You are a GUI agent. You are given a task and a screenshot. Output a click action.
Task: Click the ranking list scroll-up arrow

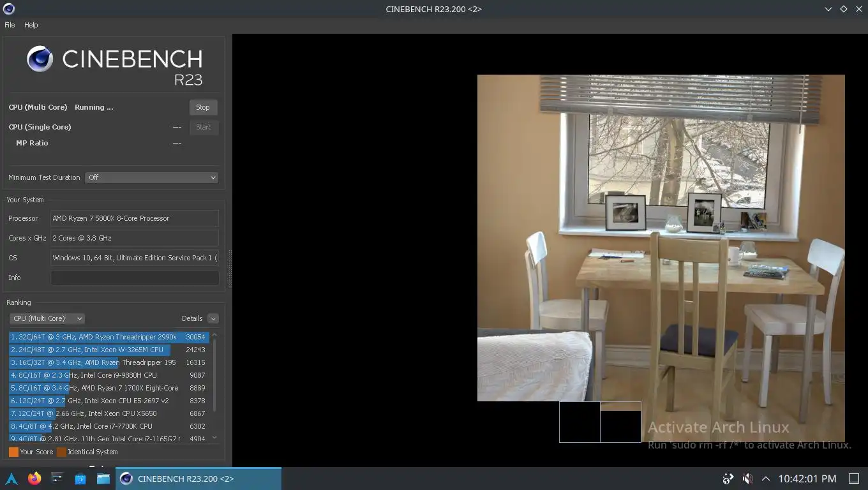(214, 335)
